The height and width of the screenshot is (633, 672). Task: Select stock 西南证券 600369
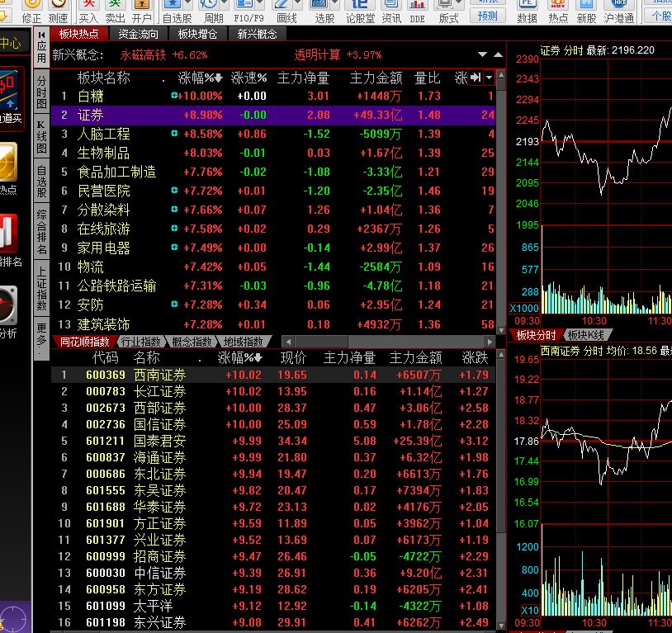[273, 375]
